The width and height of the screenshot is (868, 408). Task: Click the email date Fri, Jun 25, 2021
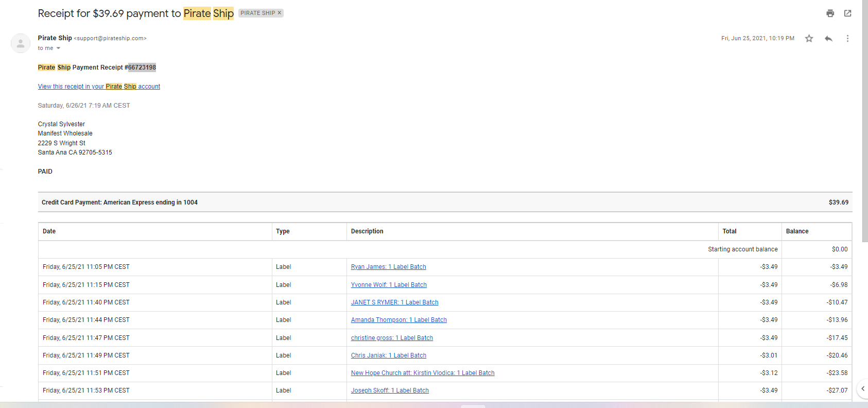tap(757, 39)
